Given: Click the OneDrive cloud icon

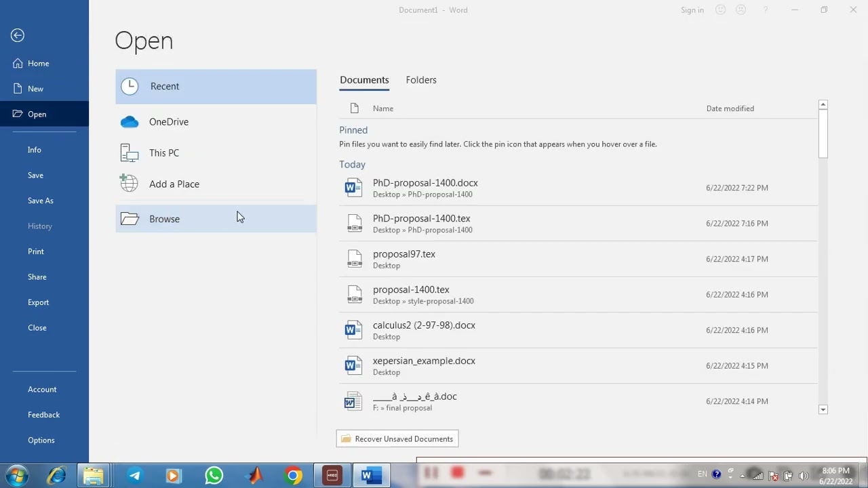Looking at the screenshot, I should (x=130, y=122).
